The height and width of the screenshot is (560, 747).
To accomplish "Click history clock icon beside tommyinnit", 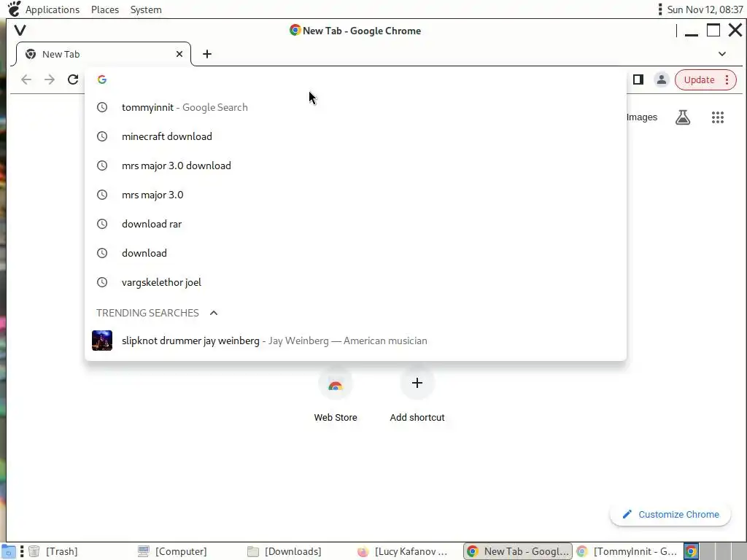I will 102,108.
